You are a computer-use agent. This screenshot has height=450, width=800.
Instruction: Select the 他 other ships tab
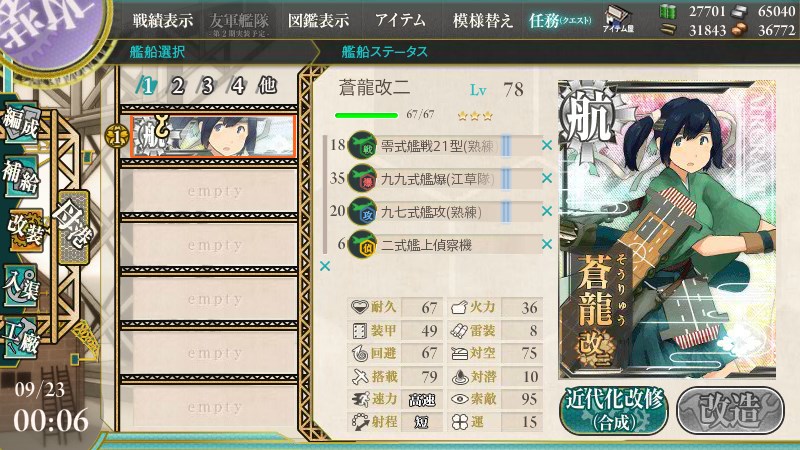(x=267, y=86)
